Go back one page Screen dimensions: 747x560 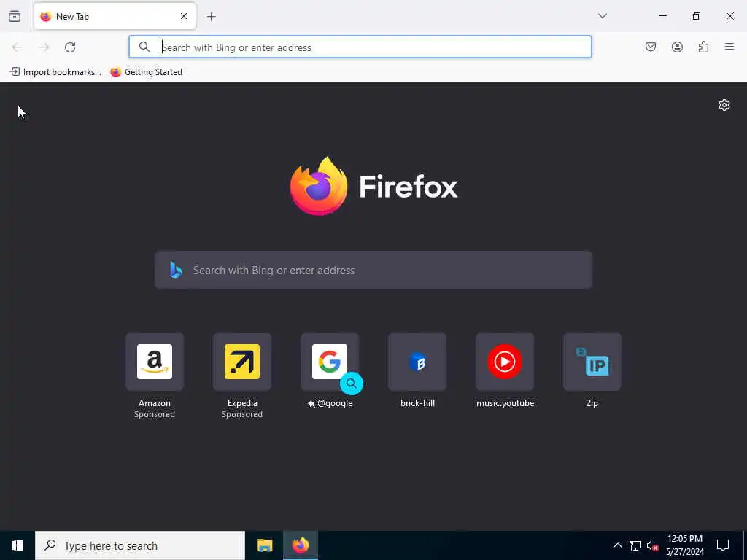coord(18,47)
